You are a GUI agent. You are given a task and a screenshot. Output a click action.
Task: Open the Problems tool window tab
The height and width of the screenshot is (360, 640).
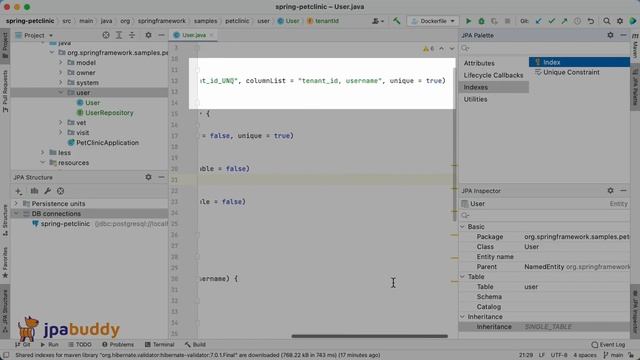point(118,344)
